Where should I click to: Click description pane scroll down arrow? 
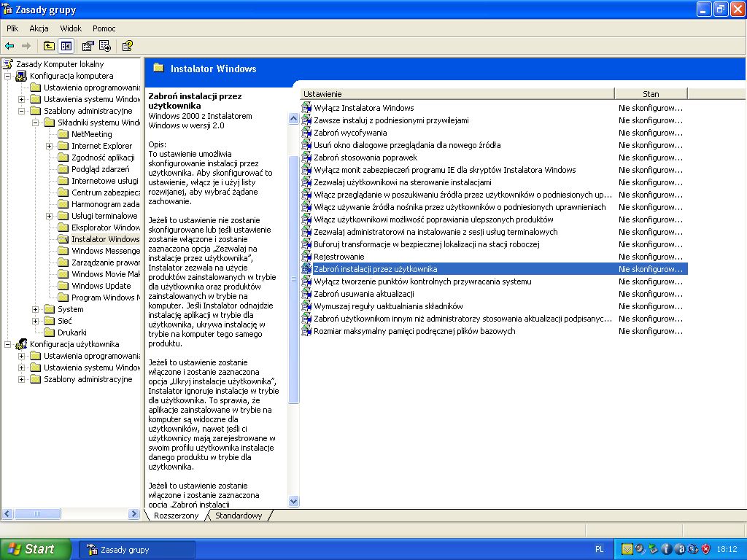click(294, 501)
